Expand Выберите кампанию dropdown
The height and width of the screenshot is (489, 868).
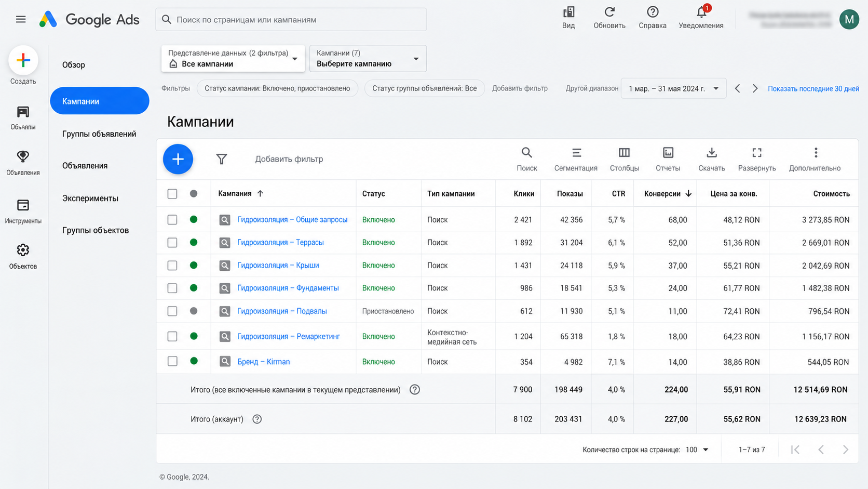pyautogui.click(x=368, y=59)
